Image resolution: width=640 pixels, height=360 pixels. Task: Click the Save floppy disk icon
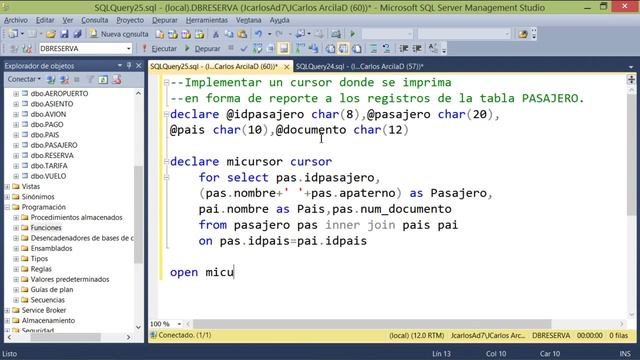[64, 34]
